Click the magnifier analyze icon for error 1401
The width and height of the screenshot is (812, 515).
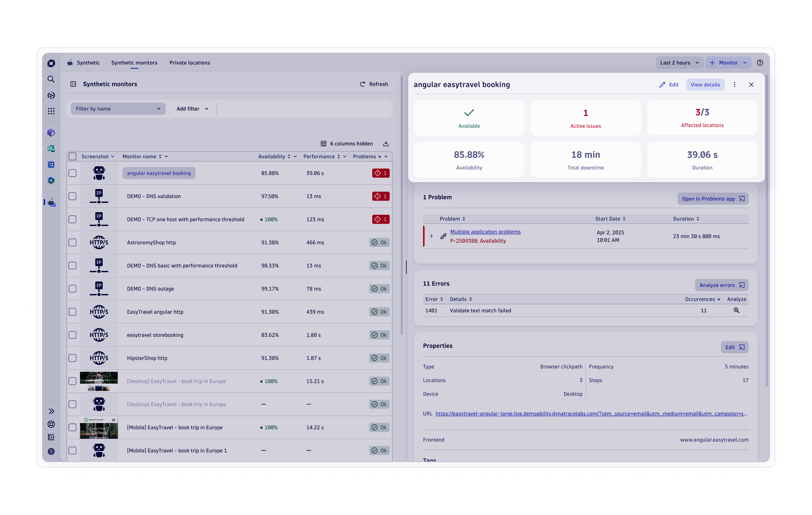(x=736, y=311)
